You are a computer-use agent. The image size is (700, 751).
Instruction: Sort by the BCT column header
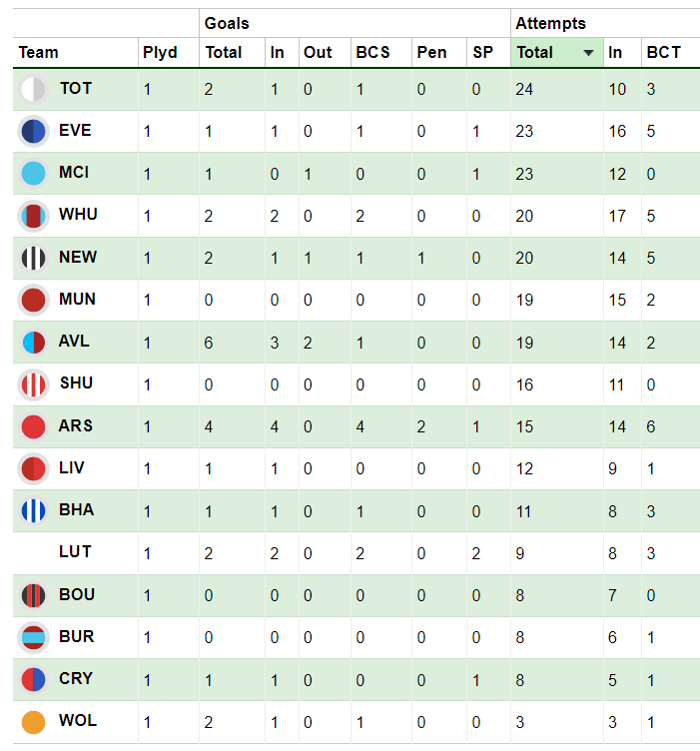tap(663, 52)
